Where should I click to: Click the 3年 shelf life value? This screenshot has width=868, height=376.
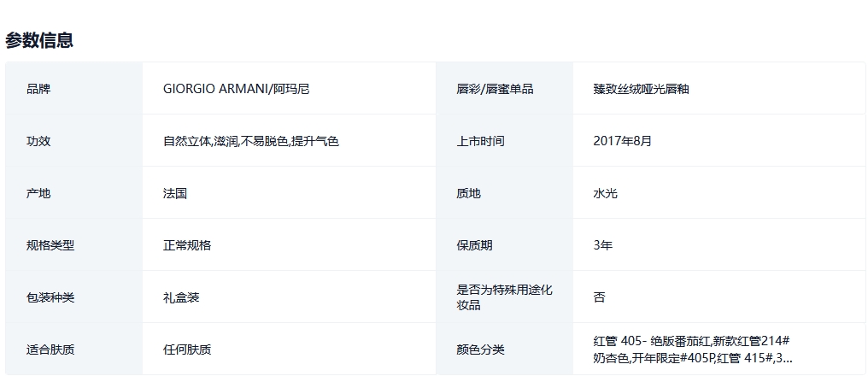[602, 245]
